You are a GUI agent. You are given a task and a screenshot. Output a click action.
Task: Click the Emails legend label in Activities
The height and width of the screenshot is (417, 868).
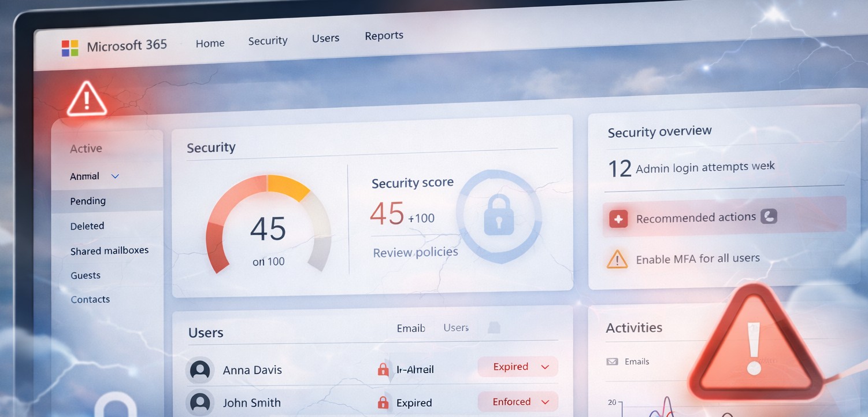[x=637, y=361]
